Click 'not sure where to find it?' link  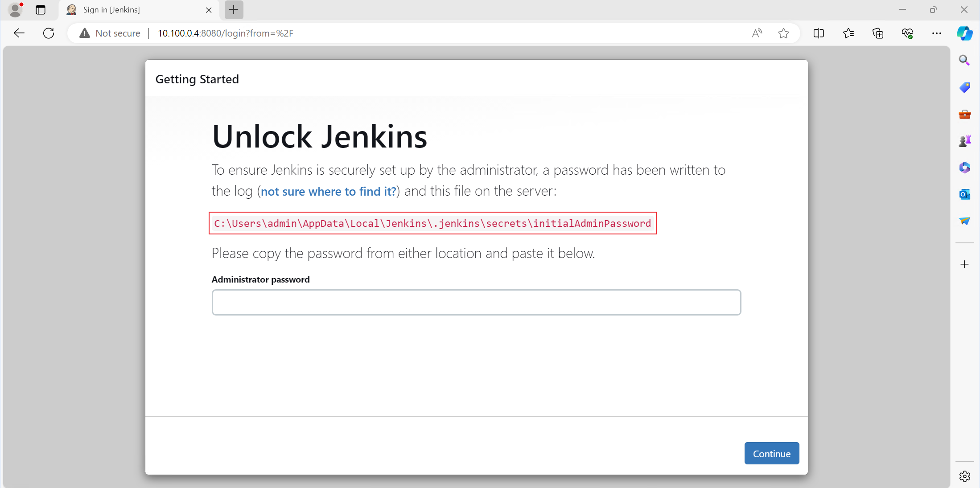coord(328,191)
